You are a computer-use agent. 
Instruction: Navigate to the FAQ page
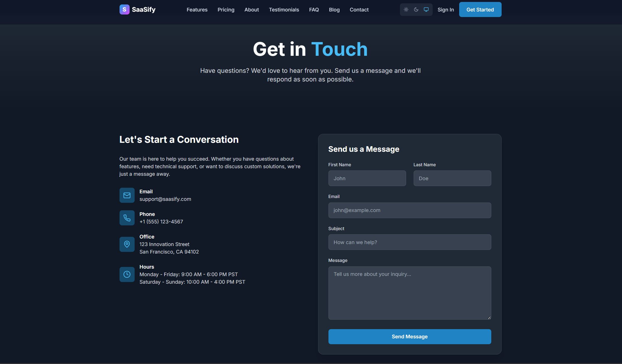(x=314, y=10)
